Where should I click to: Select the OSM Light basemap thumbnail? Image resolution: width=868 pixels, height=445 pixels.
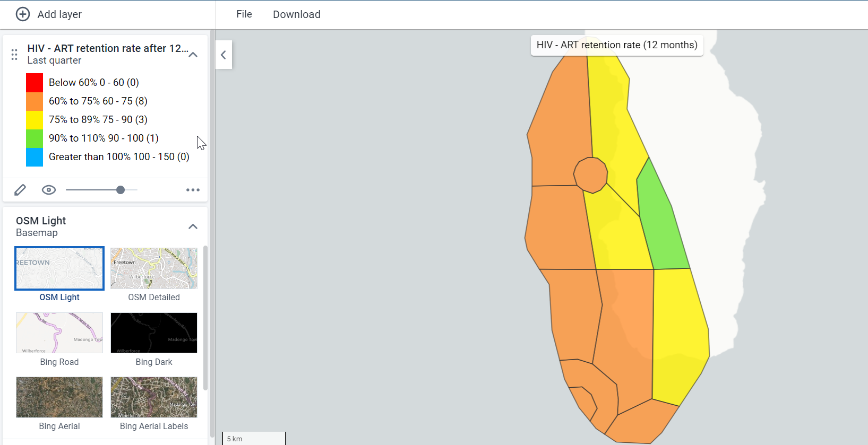coord(59,268)
